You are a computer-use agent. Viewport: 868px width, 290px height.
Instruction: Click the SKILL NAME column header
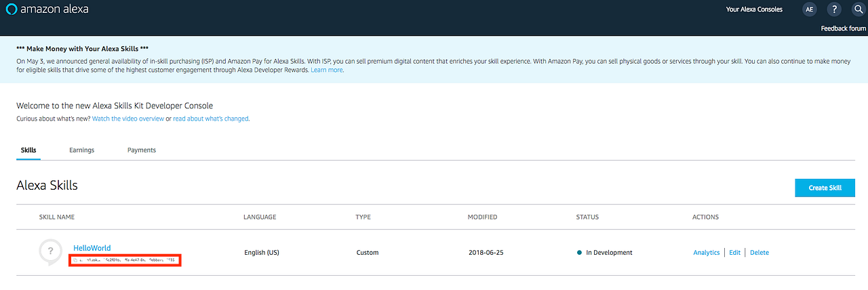point(57,217)
